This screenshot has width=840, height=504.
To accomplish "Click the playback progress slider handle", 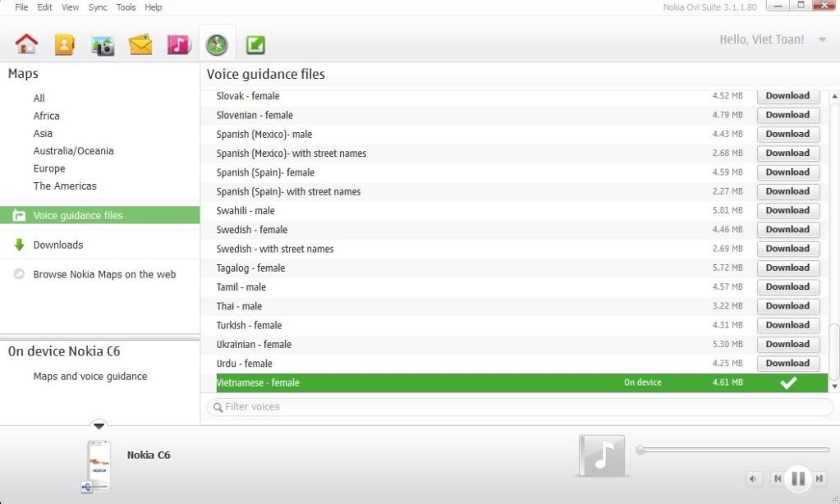I will tap(640, 450).
